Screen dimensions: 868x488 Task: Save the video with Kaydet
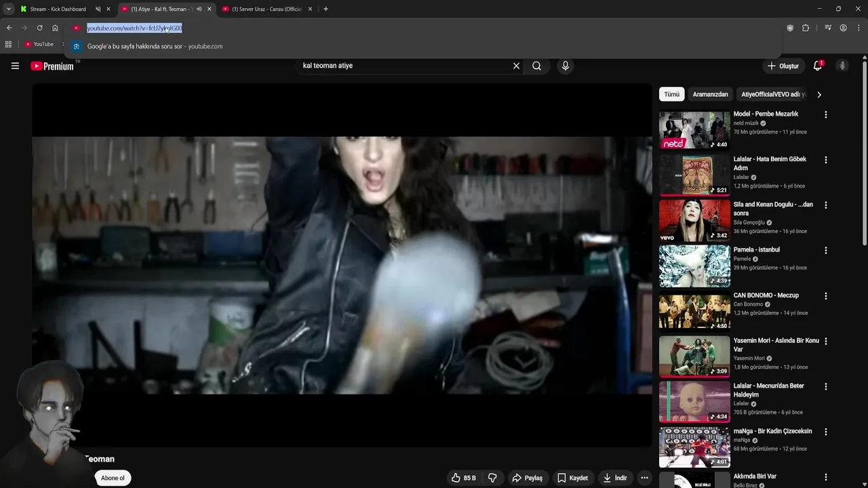[x=573, y=478]
